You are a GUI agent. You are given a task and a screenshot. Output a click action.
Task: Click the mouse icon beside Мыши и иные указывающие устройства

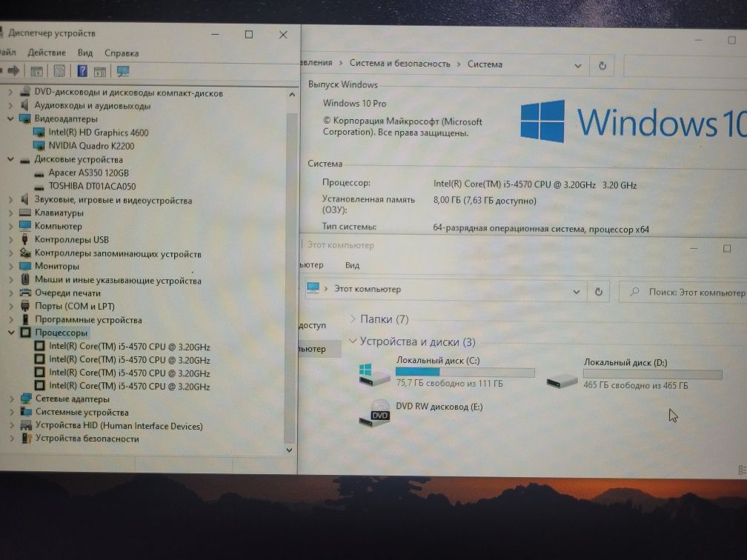(x=25, y=279)
